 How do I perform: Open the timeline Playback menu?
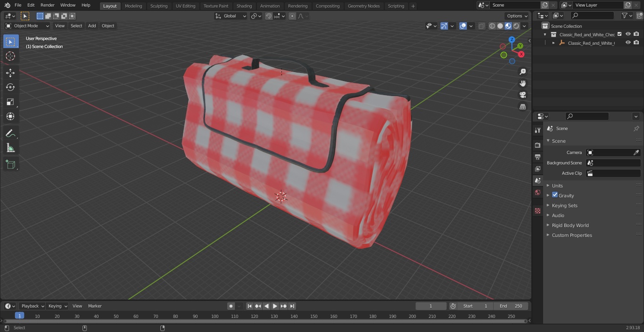pos(33,306)
